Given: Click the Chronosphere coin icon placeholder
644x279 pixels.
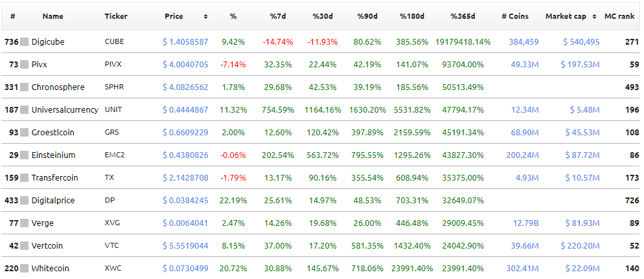Looking at the screenshot, I should (24, 87).
